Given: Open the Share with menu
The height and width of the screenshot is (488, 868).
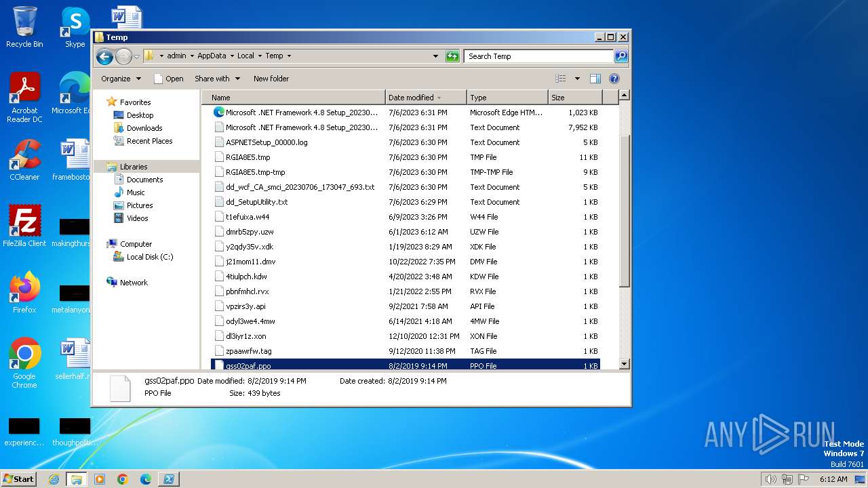Looking at the screenshot, I should [217, 79].
